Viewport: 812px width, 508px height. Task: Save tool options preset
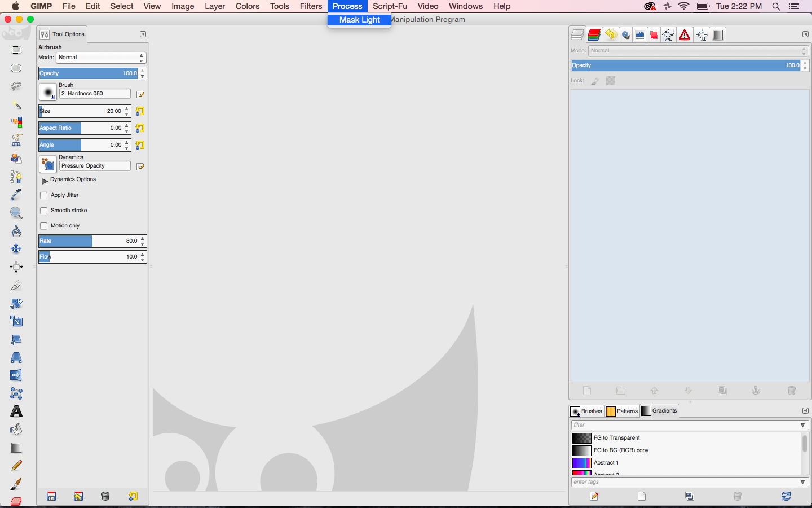click(51, 496)
